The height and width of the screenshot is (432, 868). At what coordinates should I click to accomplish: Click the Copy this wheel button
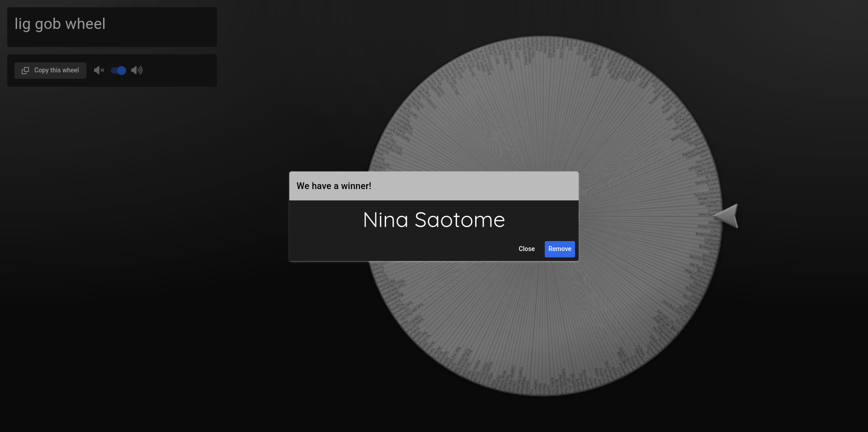(x=50, y=71)
